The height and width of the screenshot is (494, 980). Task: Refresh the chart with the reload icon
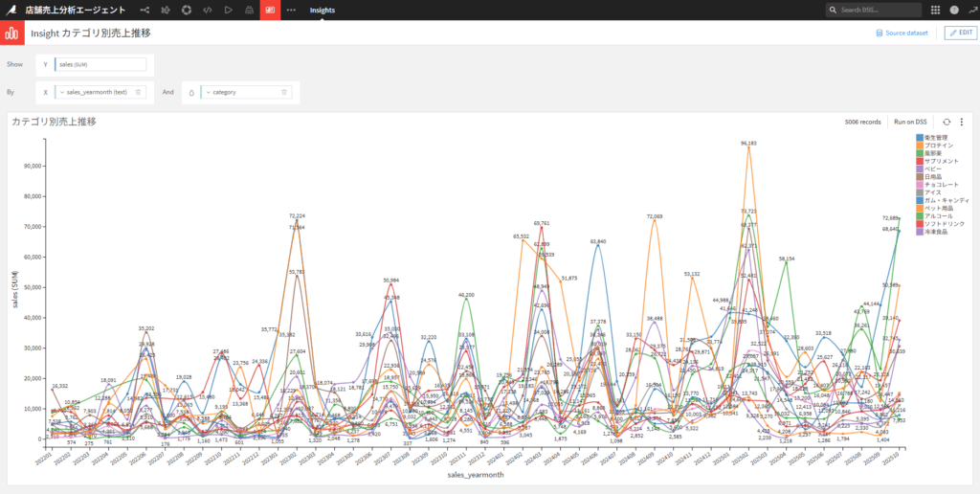947,122
